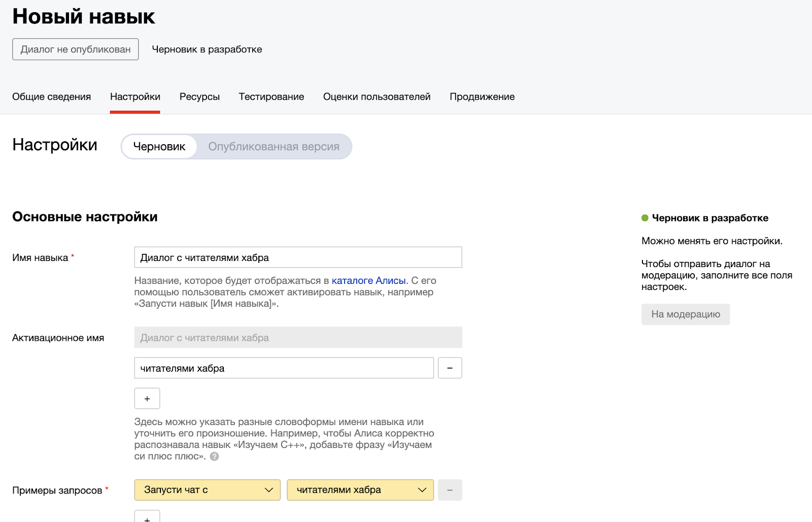Screen dimensions: 812x522
Task: Click the 'читателями хабра' activation name field
Action: 284,368
